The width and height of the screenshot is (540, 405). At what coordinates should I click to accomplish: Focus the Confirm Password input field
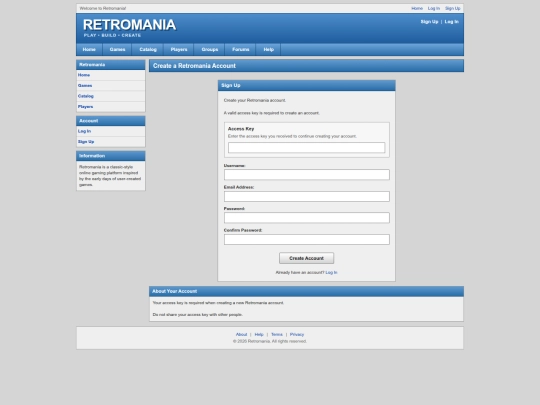307,239
